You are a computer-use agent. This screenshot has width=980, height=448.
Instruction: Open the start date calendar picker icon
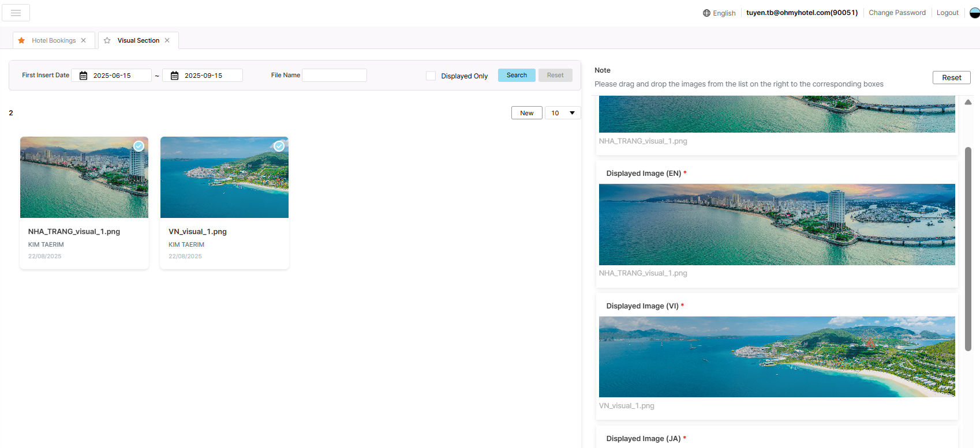pos(83,76)
